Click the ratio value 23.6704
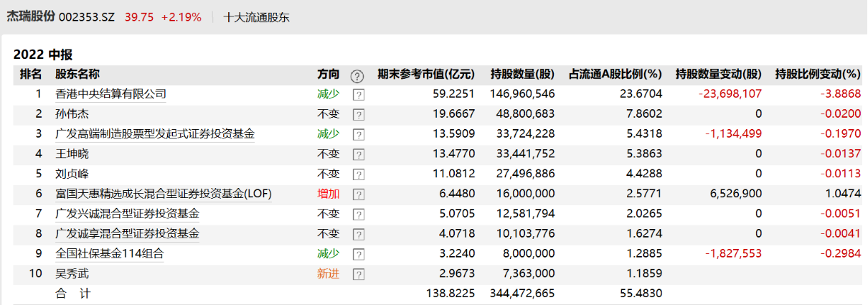This screenshot has width=868, height=305. coord(641,94)
